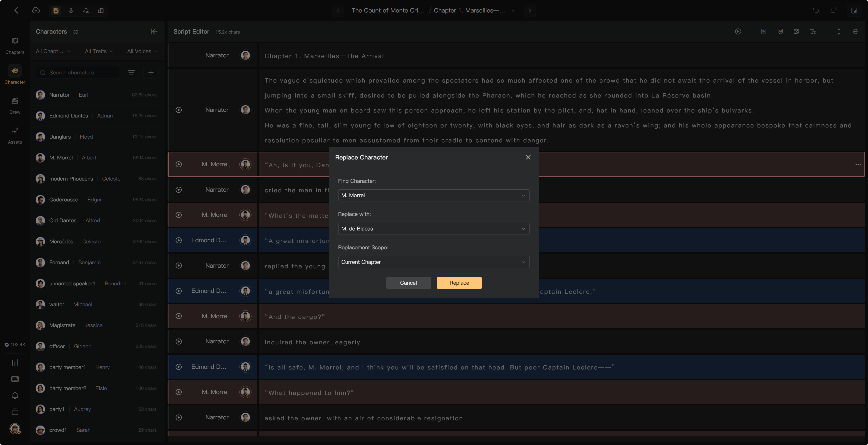Image resolution: width=868 pixels, height=445 pixels.
Task: Close the Replace Character dialog
Action: point(528,157)
